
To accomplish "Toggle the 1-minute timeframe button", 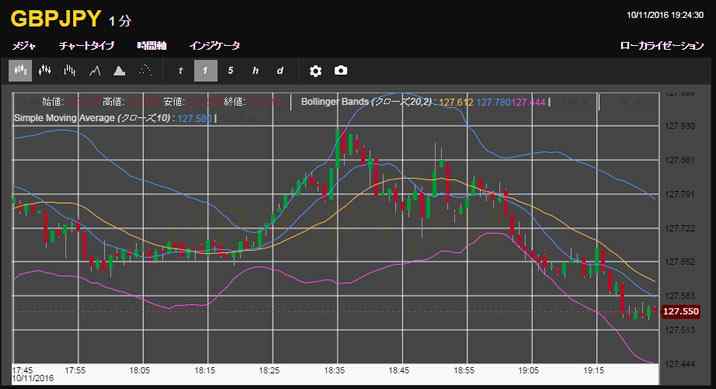I will coord(205,71).
